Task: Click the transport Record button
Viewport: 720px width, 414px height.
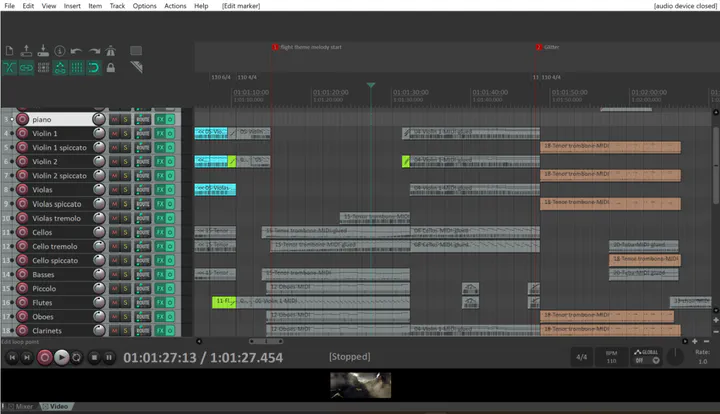Action: pyautogui.click(x=45, y=358)
